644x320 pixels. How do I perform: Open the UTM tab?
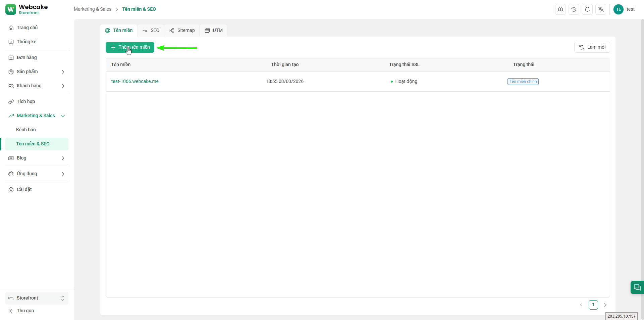[214, 31]
